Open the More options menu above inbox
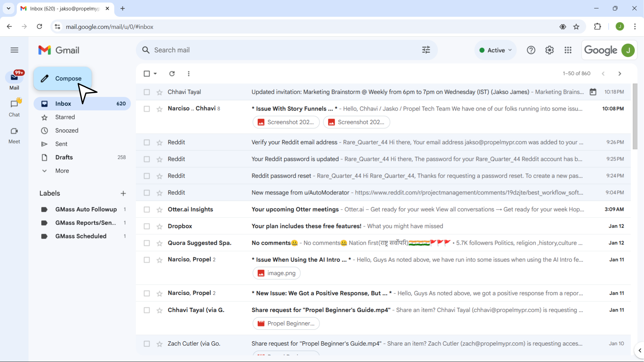 click(189, 73)
